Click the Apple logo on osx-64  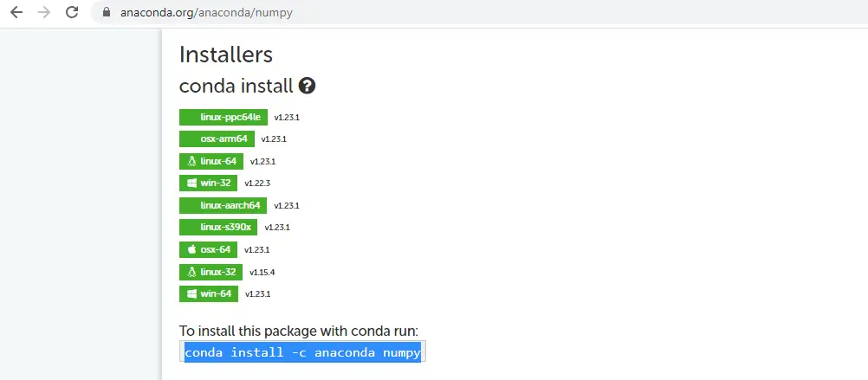192,249
